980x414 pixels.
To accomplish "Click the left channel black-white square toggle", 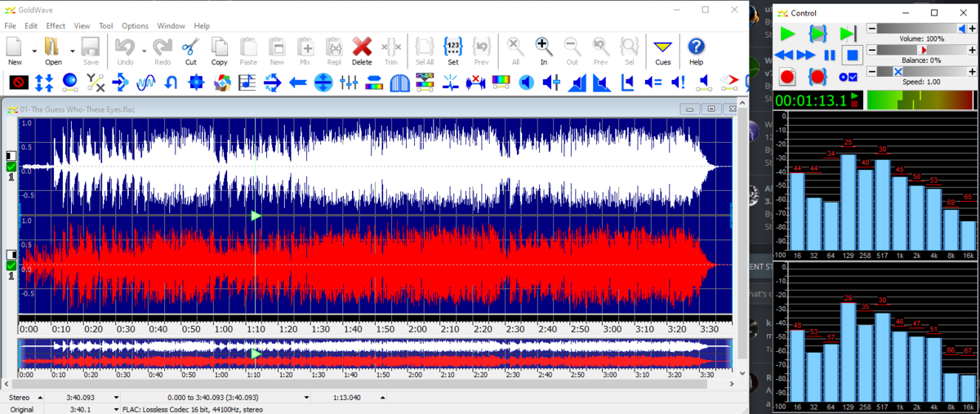I will point(11,156).
